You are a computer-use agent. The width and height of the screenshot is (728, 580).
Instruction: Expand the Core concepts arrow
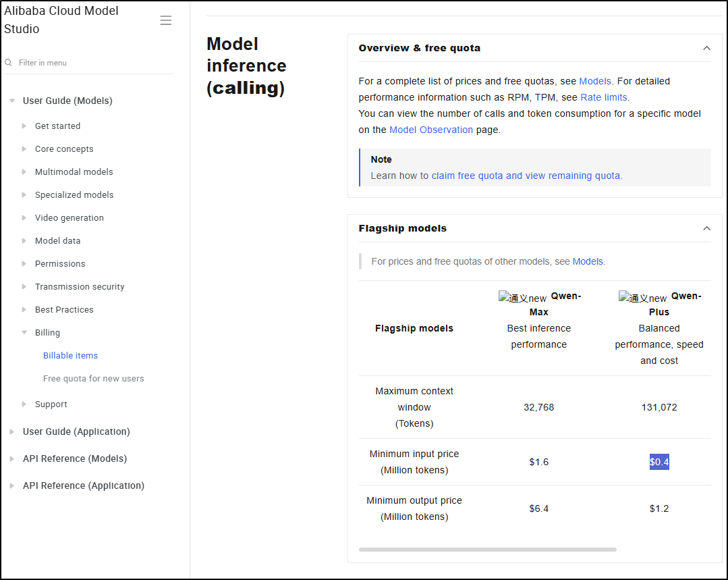[x=24, y=149]
